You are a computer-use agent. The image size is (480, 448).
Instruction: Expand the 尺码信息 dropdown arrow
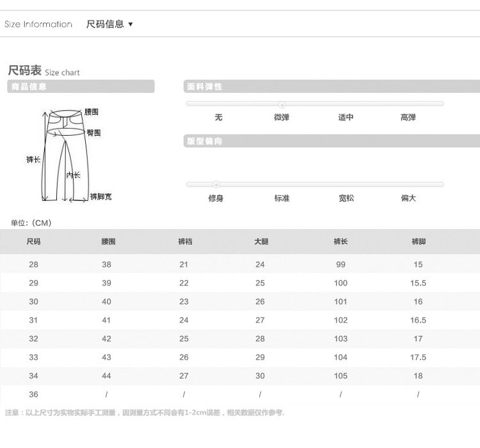coord(131,24)
